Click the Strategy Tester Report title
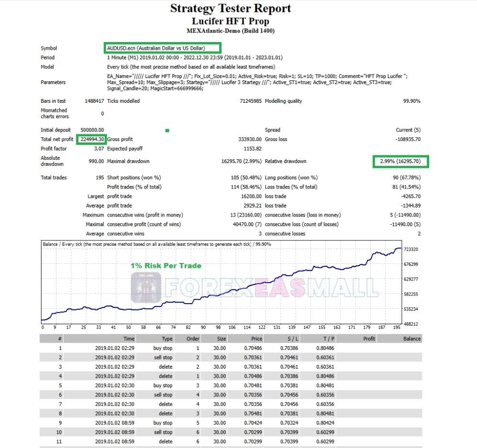Screen dimensions: 477x448 pyautogui.click(x=231, y=8)
